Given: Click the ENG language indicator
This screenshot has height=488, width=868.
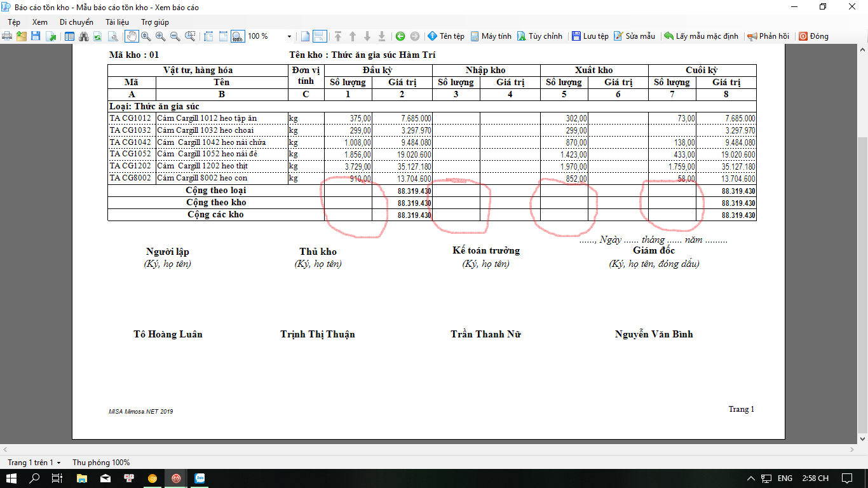Looking at the screenshot, I should pyautogui.click(x=785, y=478).
